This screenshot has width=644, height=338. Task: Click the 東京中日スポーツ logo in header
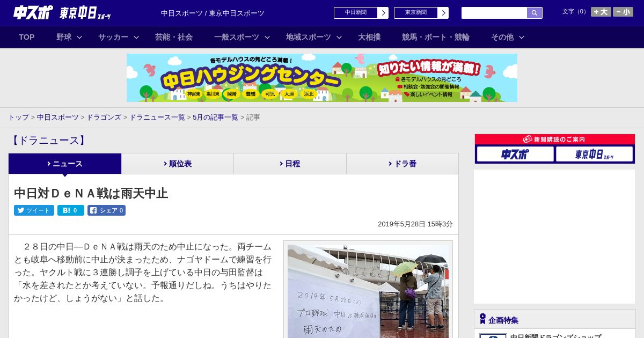(85, 13)
